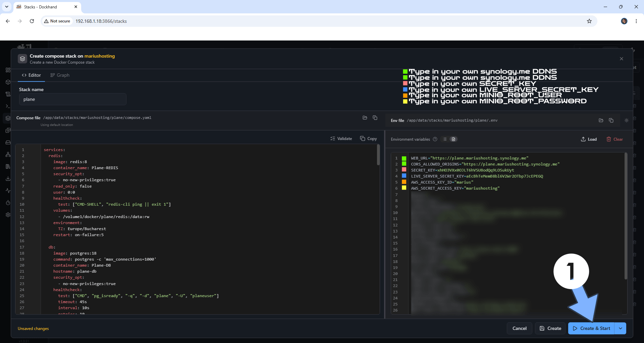644x343 pixels.
Task: Reload the page in the browser
Action: (x=32, y=21)
